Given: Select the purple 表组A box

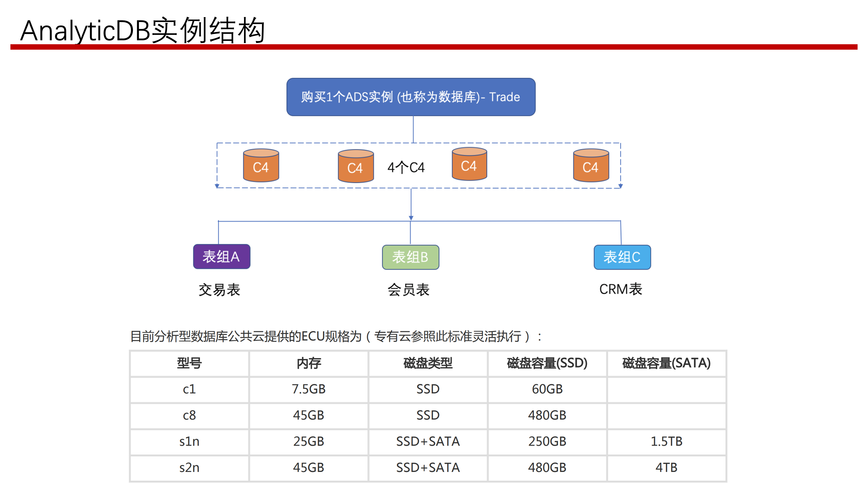Looking at the screenshot, I should (221, 257).
